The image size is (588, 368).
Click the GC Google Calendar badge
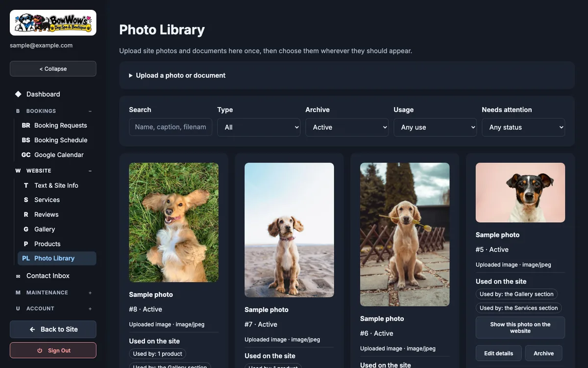(26, 155)
